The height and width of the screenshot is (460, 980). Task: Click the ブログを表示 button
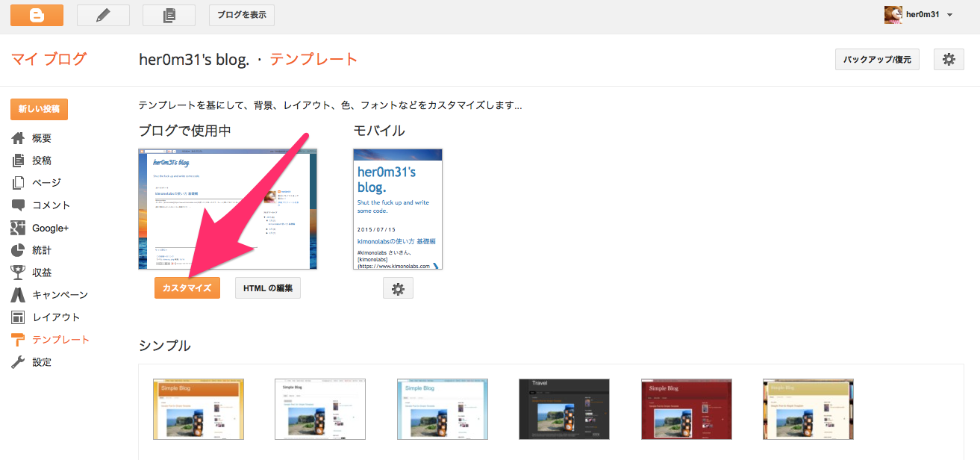click(x=241, y=15)
